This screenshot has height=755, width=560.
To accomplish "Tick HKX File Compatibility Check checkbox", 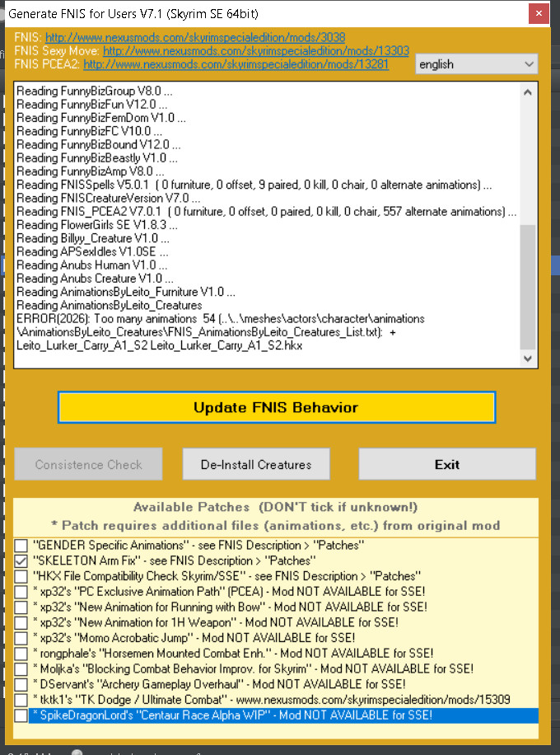I will 21,576.
